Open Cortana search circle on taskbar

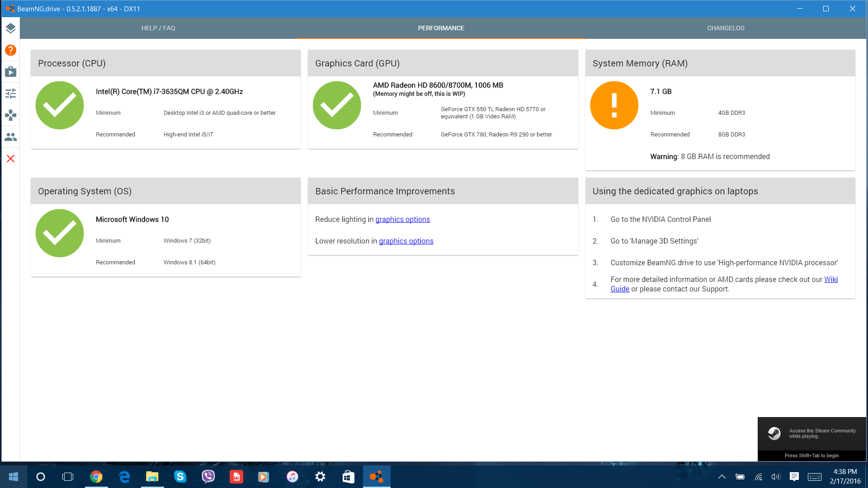click(x=41, y=477)
